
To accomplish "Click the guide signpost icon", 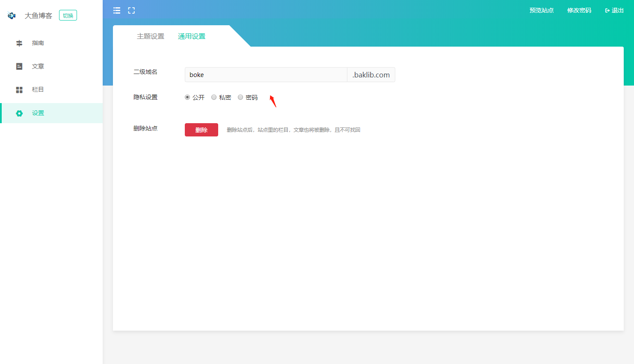I will pyautogui.click(x=19, y=43).
